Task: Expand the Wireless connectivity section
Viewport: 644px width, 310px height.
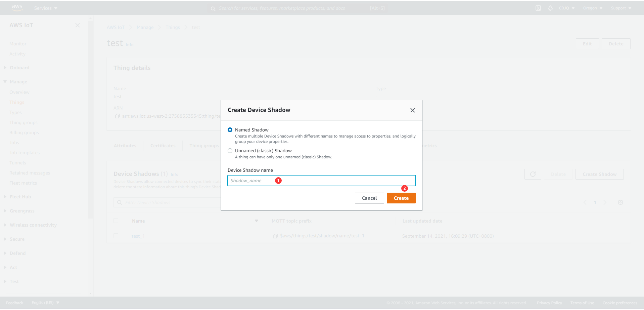Action: 5,225
